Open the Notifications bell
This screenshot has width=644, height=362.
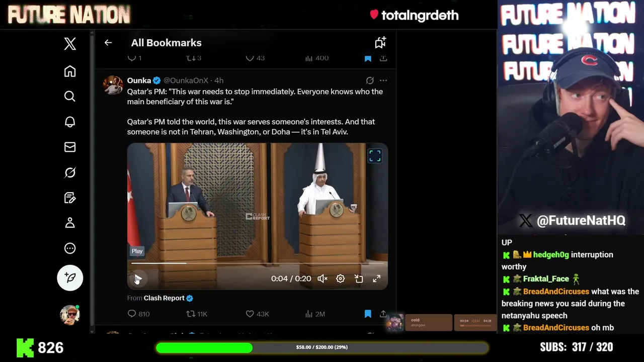[x=70, y=122]
